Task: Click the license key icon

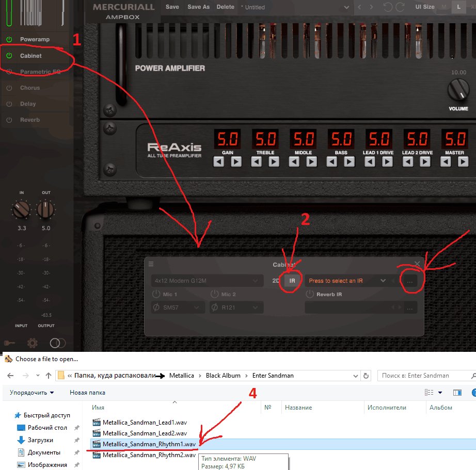Action: 10,343
